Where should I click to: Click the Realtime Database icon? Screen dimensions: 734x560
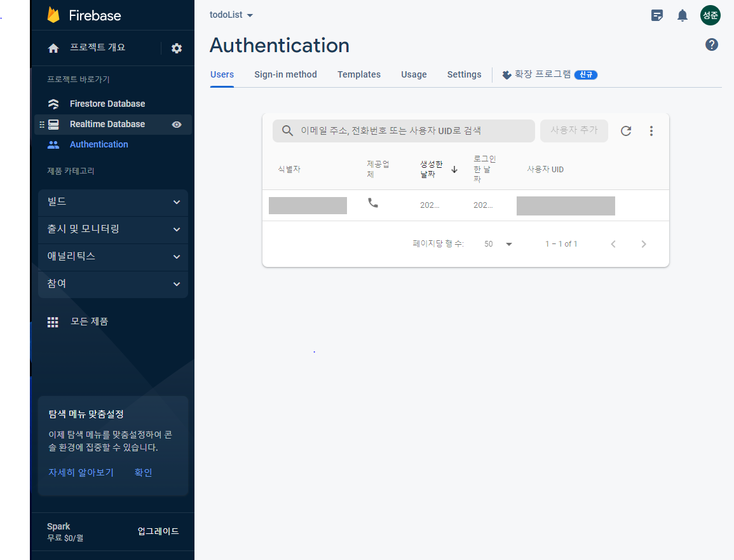(53, 125)
